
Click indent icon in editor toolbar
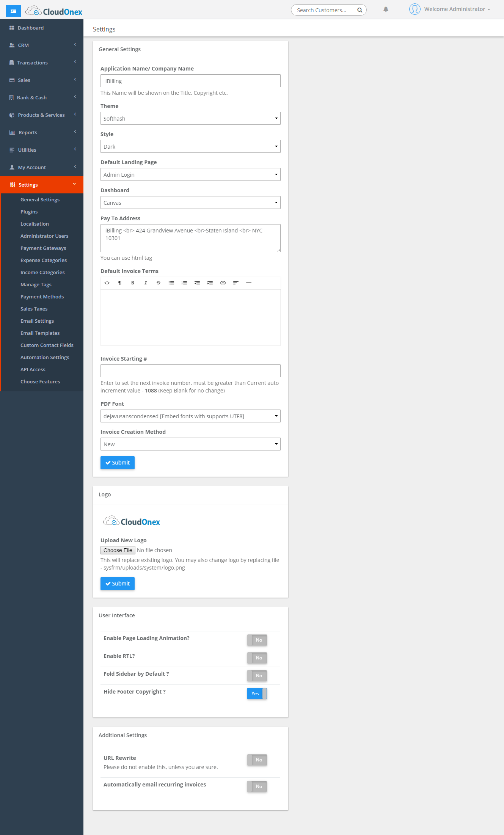click(210, 283)
